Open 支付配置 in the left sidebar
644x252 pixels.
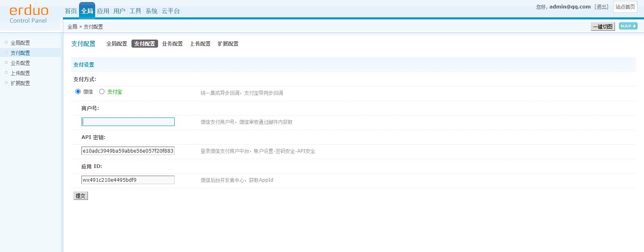(x=20, y=53)
